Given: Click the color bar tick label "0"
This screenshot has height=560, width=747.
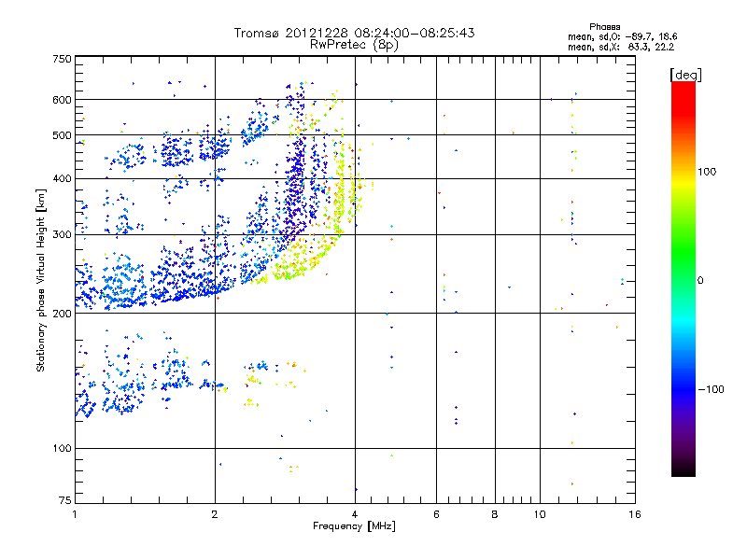Looking at the screenshot, I should coord(700,281).
